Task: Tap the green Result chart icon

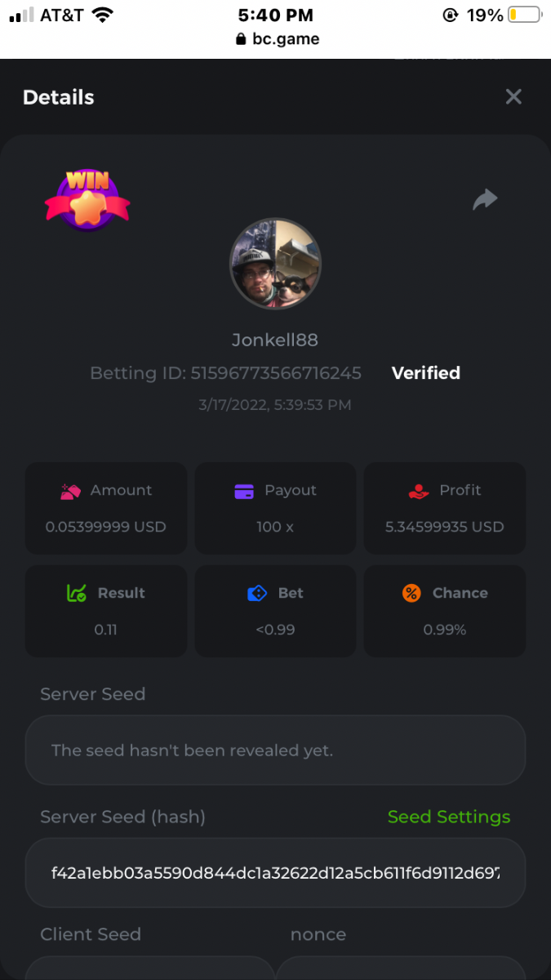Action: [x=76, y=594]
